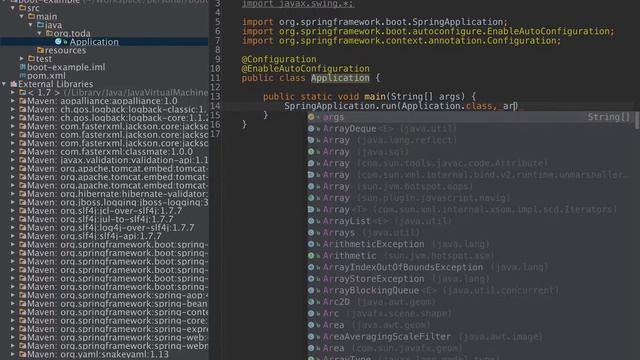
Task: Choose Arrays (java.util) suggestion
Action: pyautogui.click(x=471, y=233)
